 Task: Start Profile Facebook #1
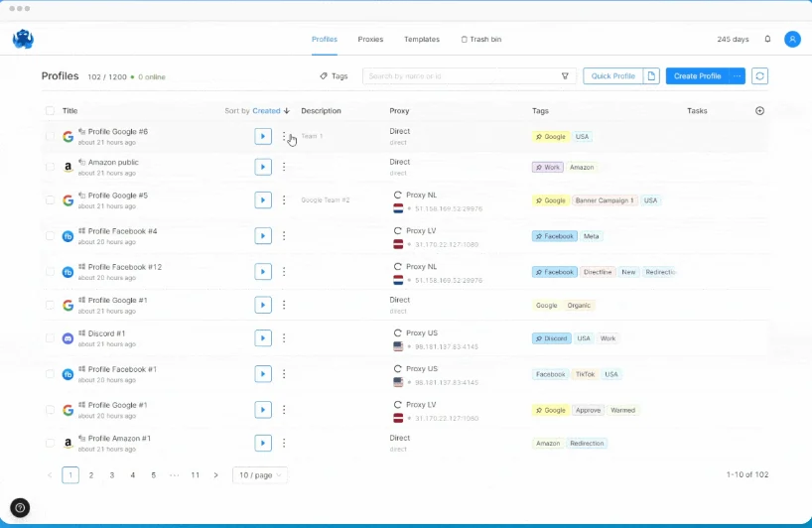(x=263, y=374)
